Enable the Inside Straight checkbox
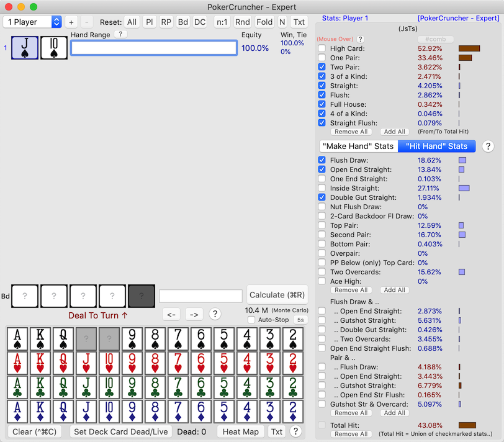504x442 pixels. [322, 188]
